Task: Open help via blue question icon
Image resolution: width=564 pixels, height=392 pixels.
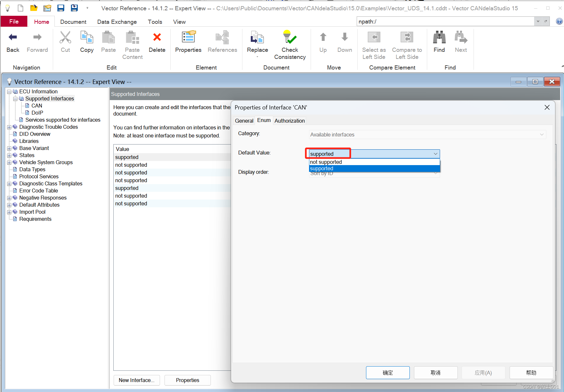Action: coord(559,21)
